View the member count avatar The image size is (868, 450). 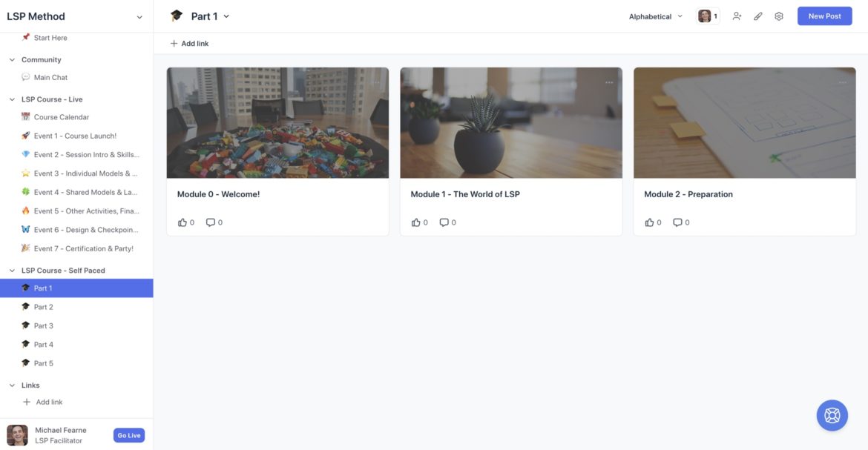pyautogui.click(x=708, y=16)
